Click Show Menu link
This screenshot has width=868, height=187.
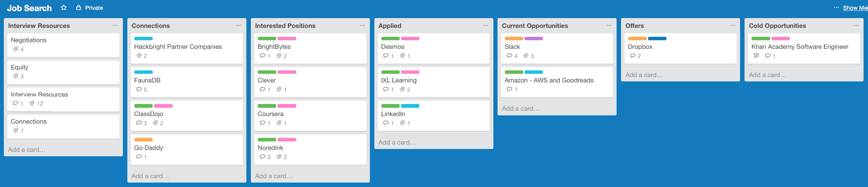coord(855,8)
